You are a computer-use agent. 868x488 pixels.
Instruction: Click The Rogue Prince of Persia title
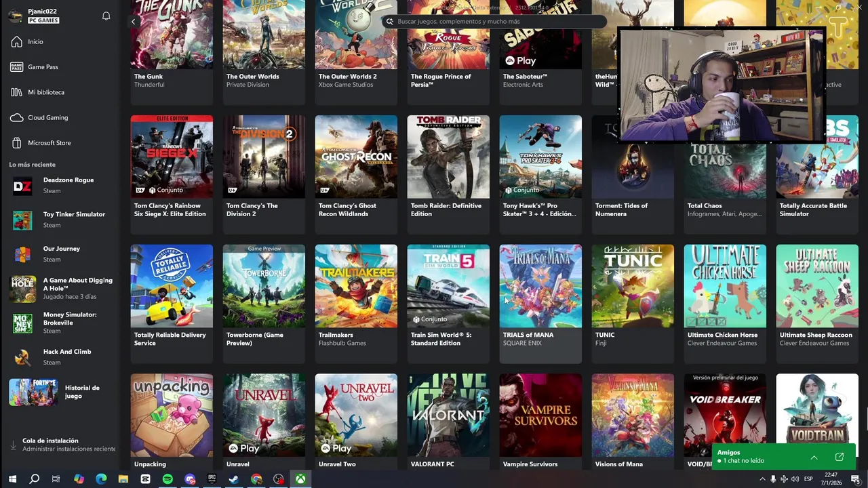pyautogui.click(x=441, y=81)
